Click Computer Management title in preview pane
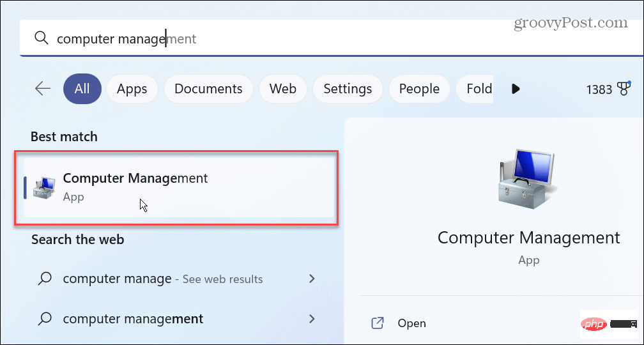Image resolution: width=644 pixels, height=345 pixels. [x=528, y=238]
